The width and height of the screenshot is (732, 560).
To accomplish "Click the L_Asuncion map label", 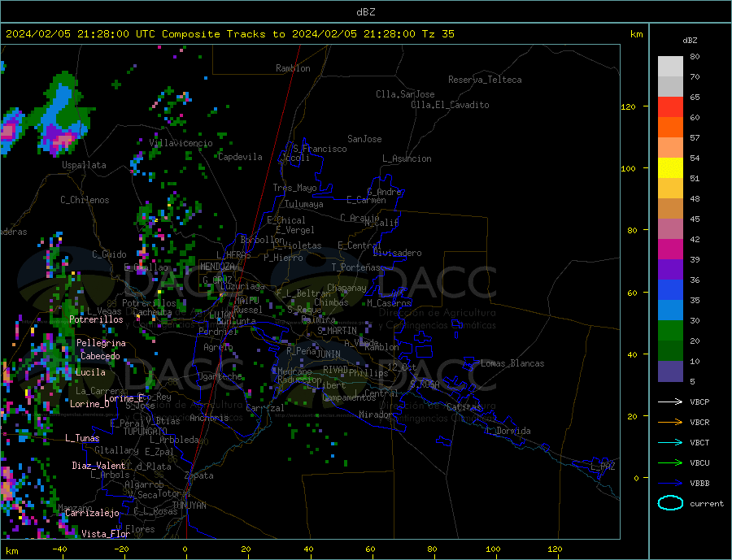I will (407, 158).
